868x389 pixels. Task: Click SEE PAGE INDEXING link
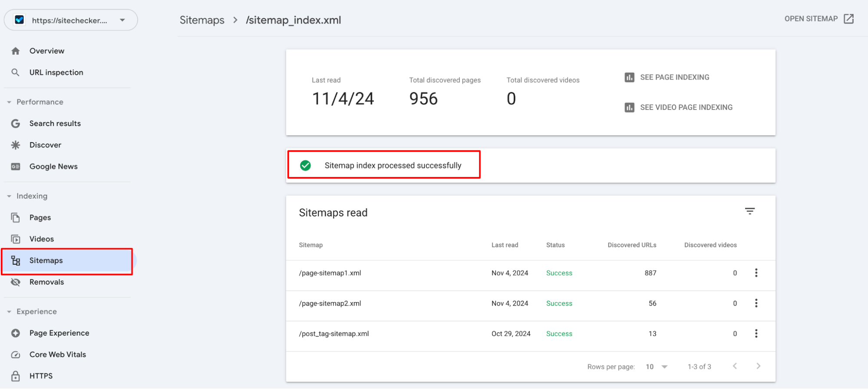click(x=675, y=77)
